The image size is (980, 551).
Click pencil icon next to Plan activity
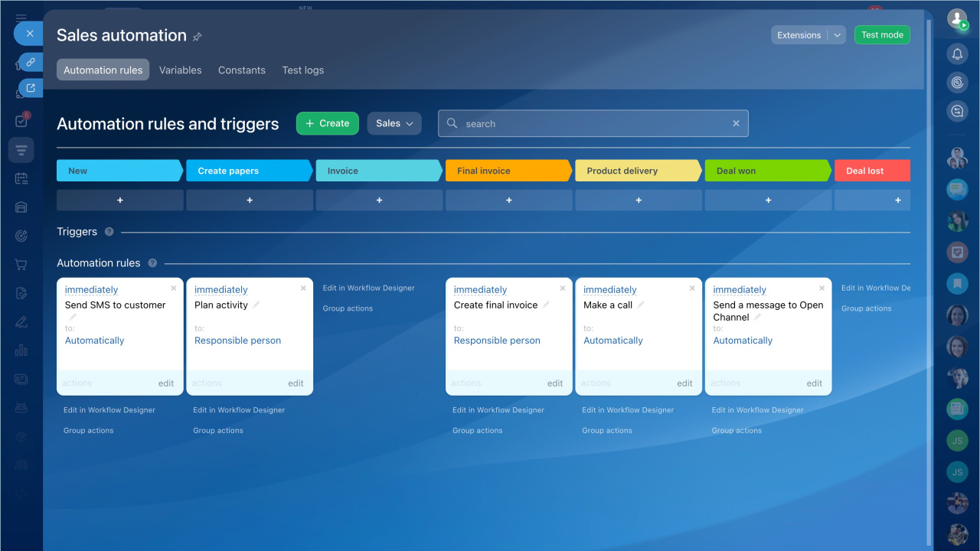coord(256,305)
